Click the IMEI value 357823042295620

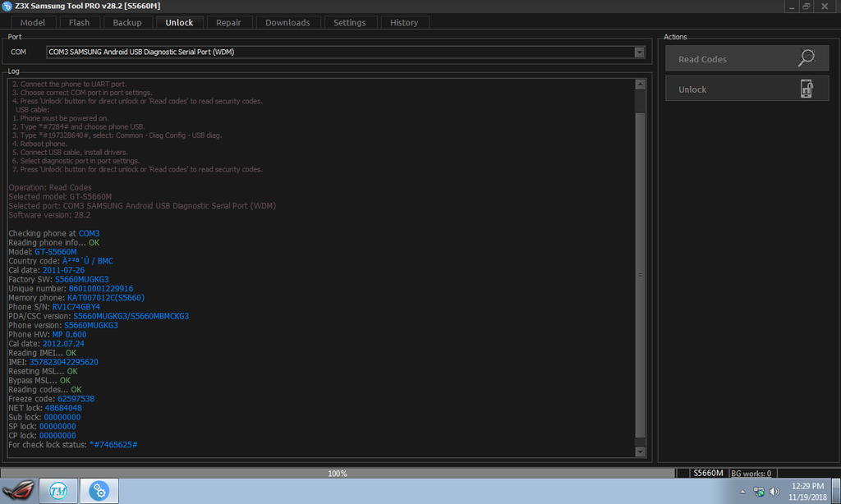pyautogui.click(x=64, y=362)
